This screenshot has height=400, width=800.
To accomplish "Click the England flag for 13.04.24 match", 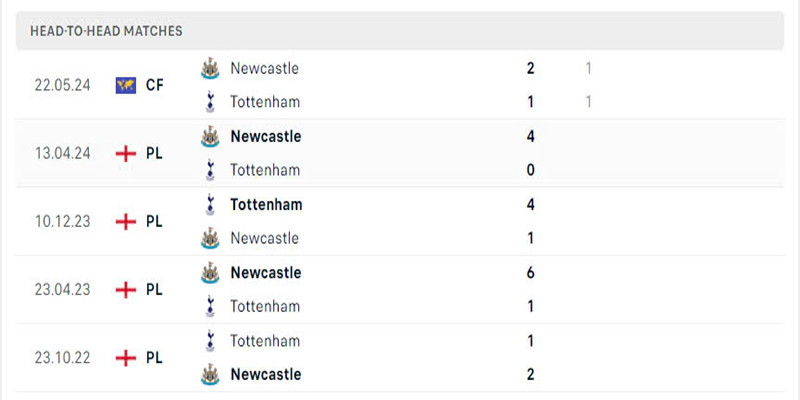I will (126, 153).
